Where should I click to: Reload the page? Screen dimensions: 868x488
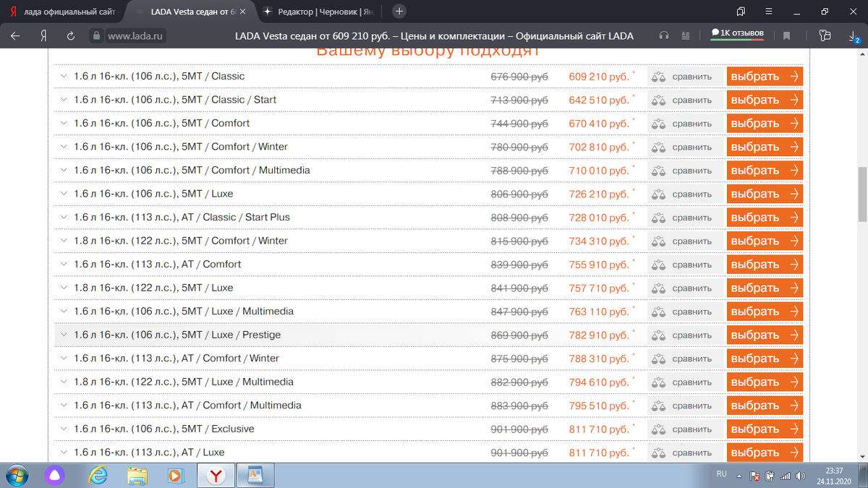coord(71,35)
